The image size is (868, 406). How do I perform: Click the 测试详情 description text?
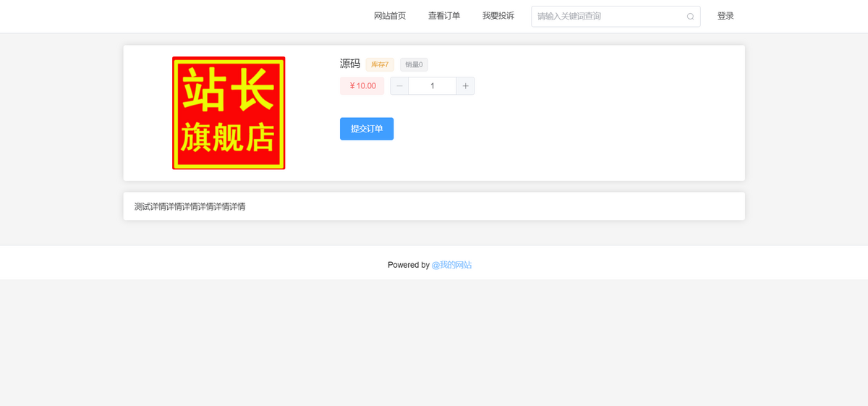coord(190,206)
